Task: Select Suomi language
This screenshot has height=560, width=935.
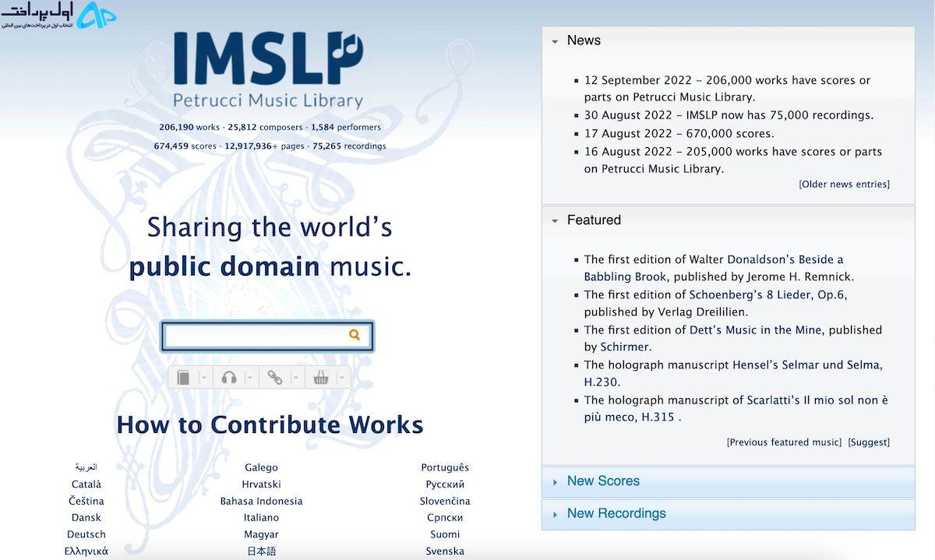Action: [445, 535]
